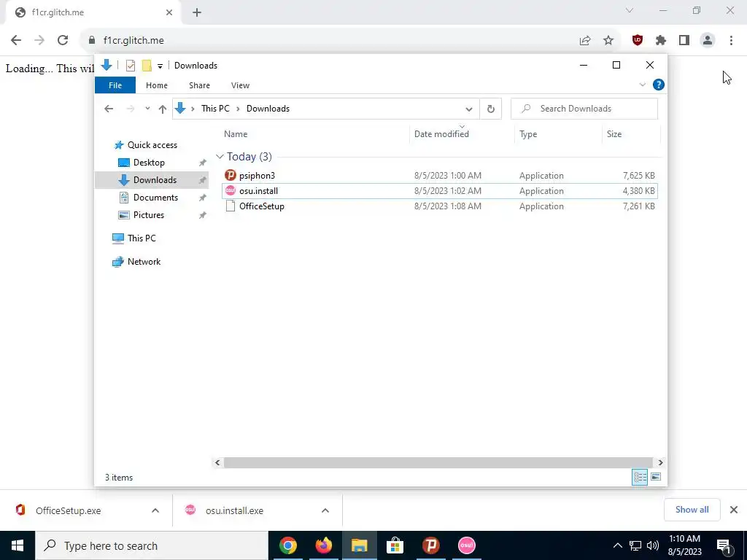Open the Chrome profile avatar
747x560 pixels.
click(x=708, y=41)
